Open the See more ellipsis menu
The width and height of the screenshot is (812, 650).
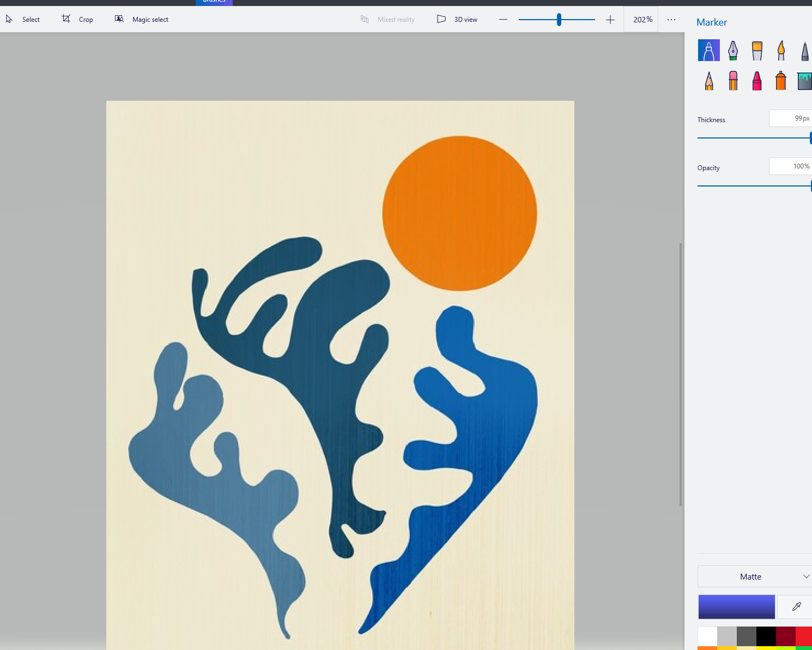pos(671,20)
